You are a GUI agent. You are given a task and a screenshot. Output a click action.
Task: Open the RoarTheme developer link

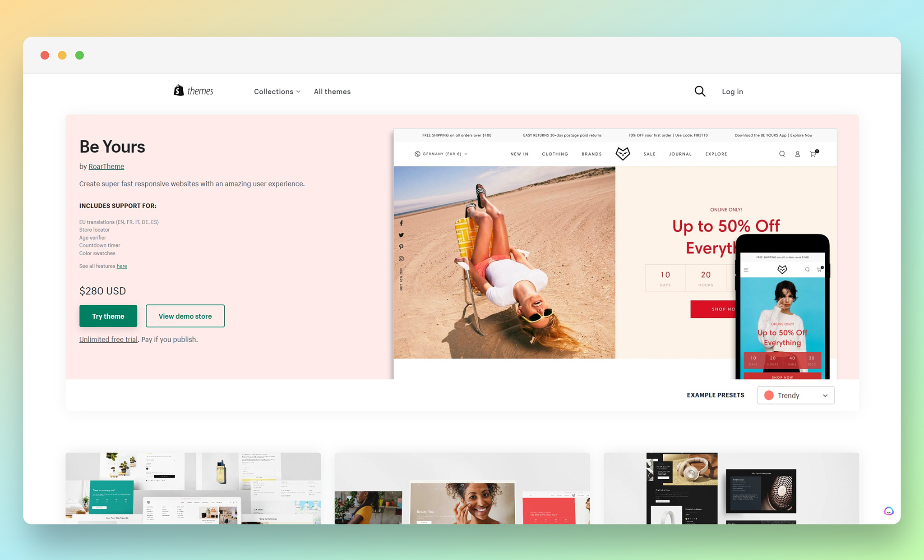pos(106,166)
